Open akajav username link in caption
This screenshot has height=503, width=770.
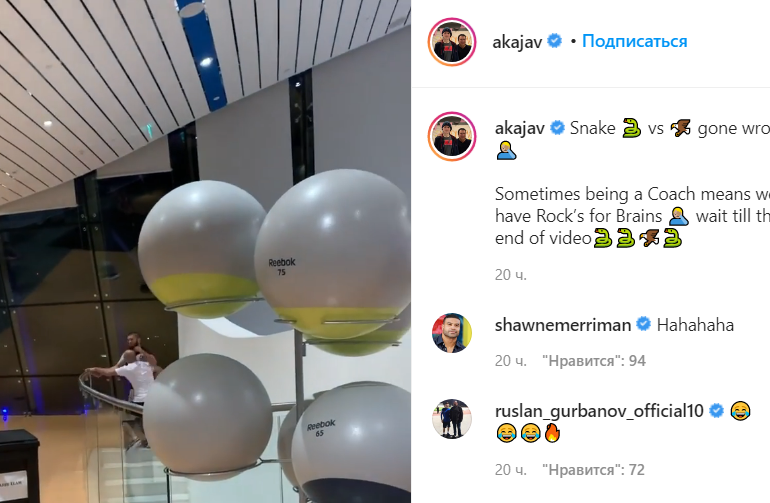point(520,128)
